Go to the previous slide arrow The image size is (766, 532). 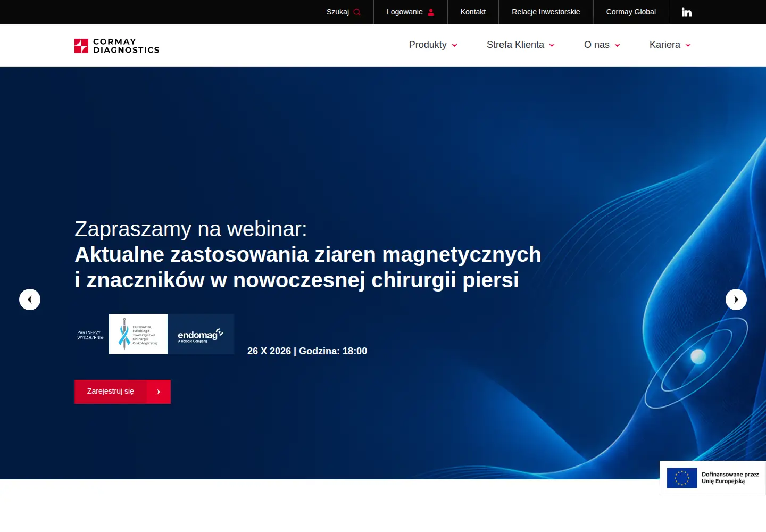pos(30,300)
